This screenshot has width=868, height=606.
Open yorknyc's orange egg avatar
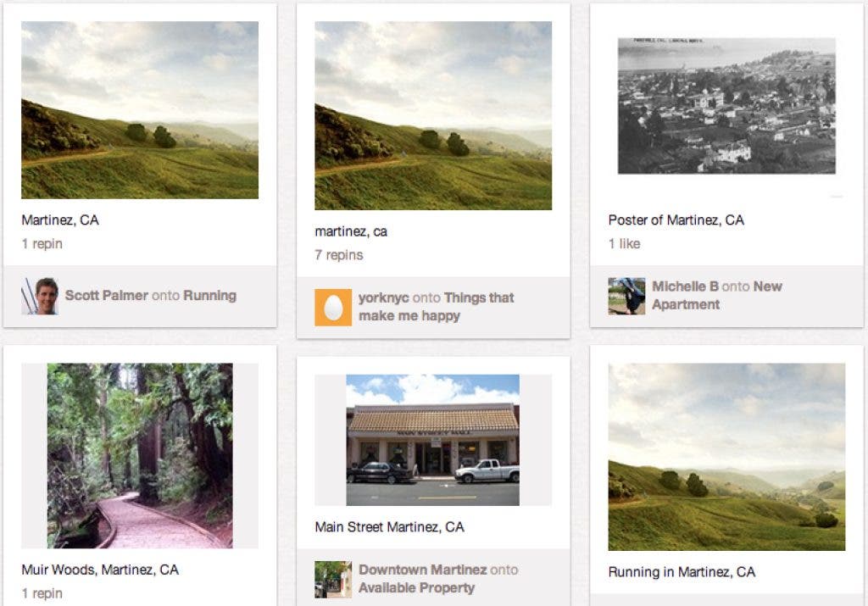333,307
